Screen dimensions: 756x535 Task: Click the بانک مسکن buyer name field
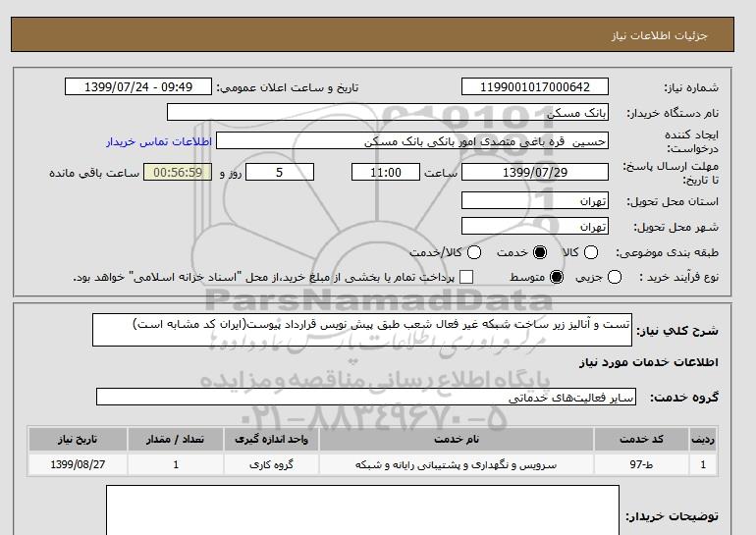pos(388,112)
